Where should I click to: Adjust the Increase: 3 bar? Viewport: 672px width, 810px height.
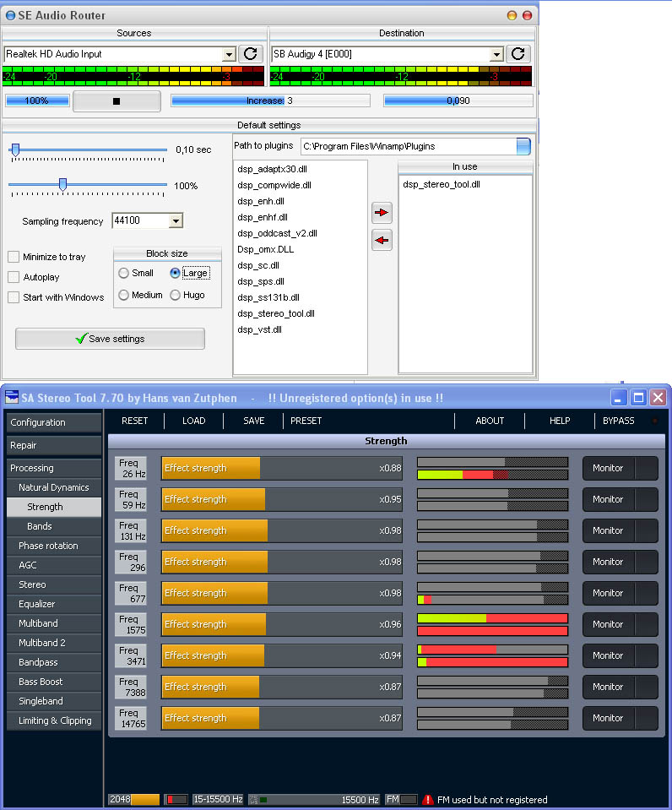(x=270, y=101)
